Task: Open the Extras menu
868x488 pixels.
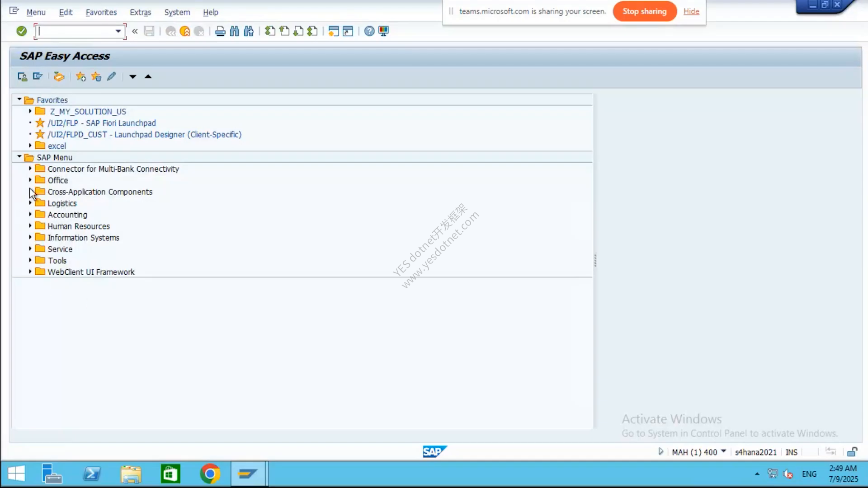Action: coord(140,12)
